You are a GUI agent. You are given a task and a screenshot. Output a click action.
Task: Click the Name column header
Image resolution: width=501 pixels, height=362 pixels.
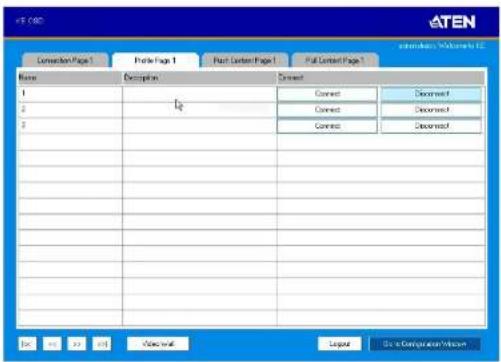click(70, 78)
